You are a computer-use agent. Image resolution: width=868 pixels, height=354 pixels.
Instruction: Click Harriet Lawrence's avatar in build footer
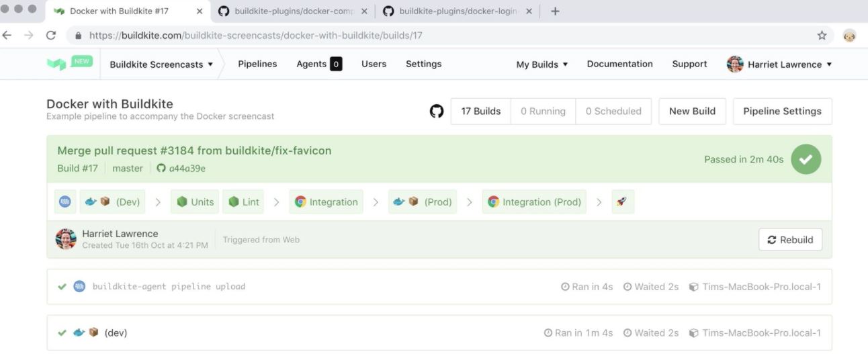(65, 239)
